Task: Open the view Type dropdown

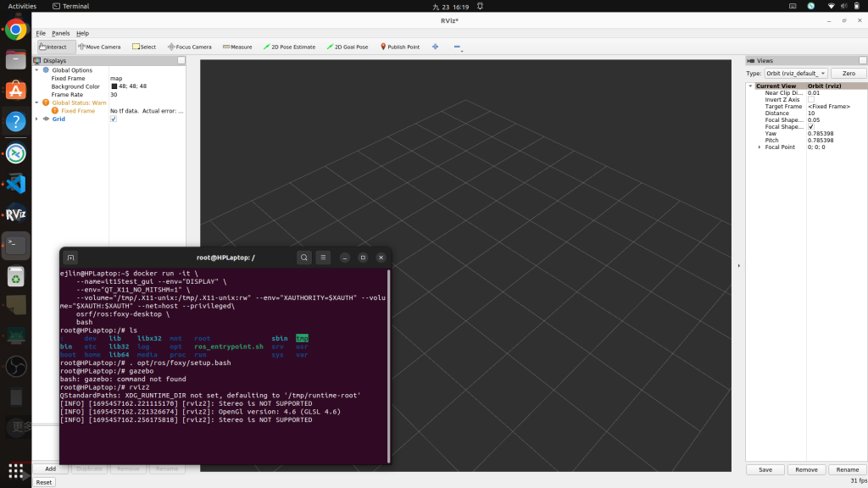Action: 796,73
